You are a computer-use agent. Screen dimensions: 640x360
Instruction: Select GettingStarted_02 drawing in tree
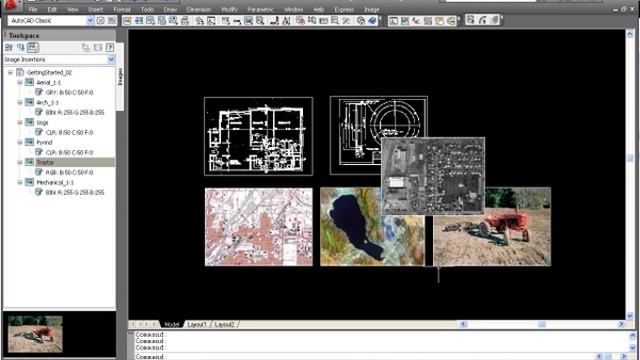pyautogui.click(x=49, y=73)
